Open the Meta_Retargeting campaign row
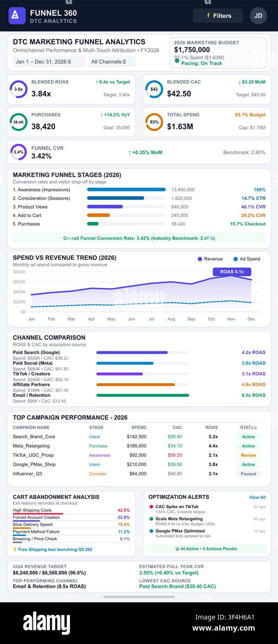This screenshot has width=278, height=644. click(139, 446)
